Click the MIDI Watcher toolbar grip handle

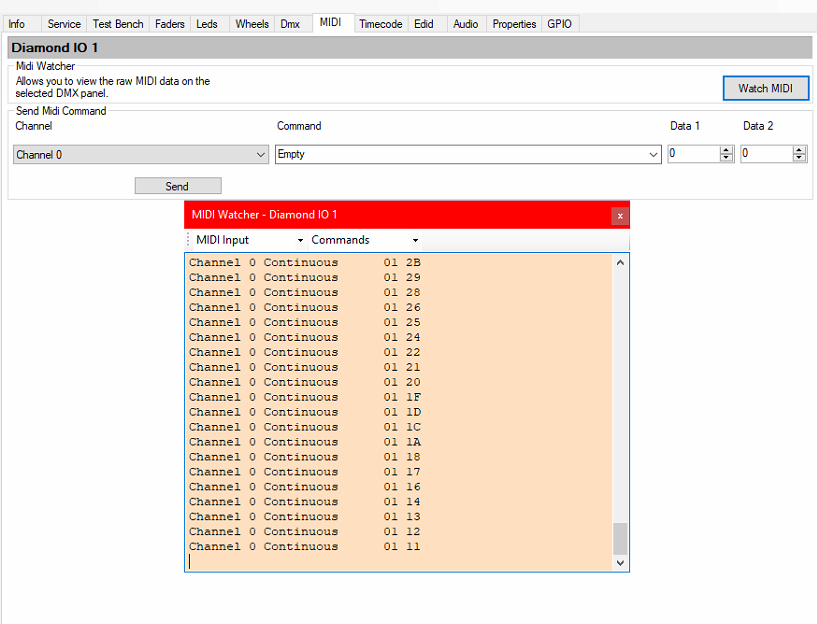188,240
